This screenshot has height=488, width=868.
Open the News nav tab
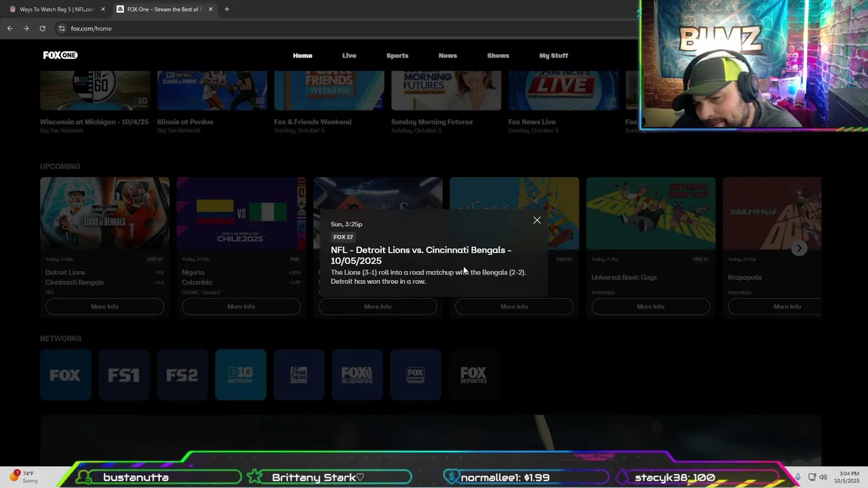[x=448, y=56]
